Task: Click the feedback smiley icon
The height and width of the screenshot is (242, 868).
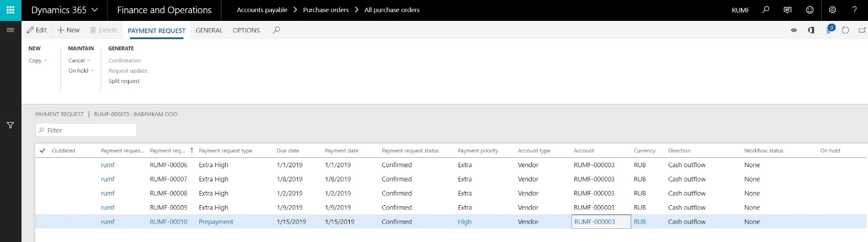Action: click(810, 10)
